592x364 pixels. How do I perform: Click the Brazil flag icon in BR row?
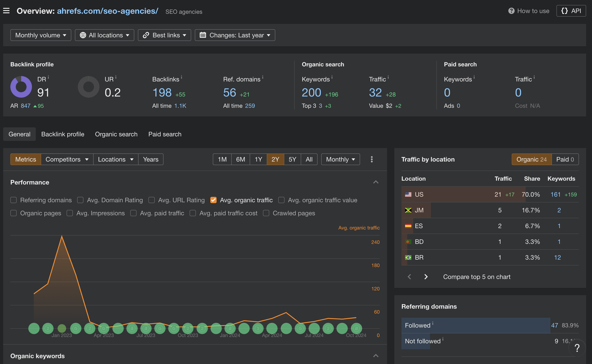tap(408, 258)
